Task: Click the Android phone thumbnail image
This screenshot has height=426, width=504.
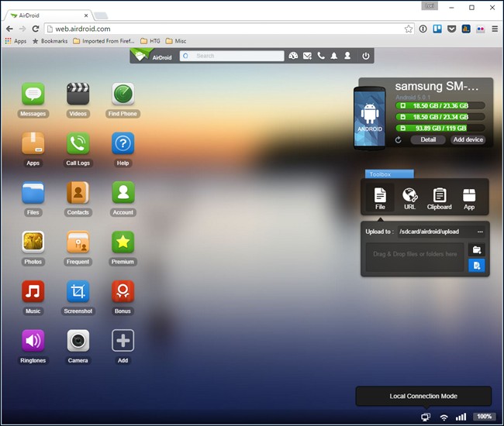Action: 370,119
